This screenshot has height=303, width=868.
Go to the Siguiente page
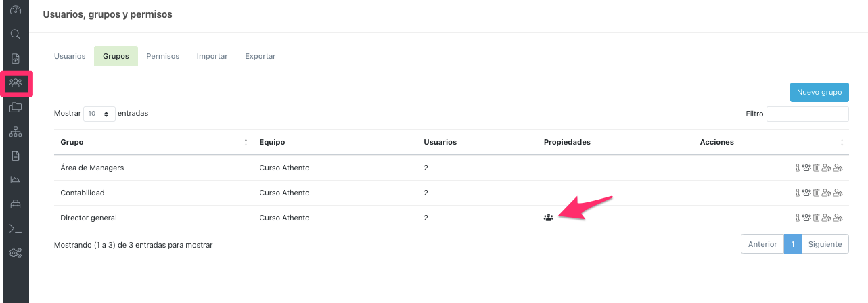click(825, 244)
